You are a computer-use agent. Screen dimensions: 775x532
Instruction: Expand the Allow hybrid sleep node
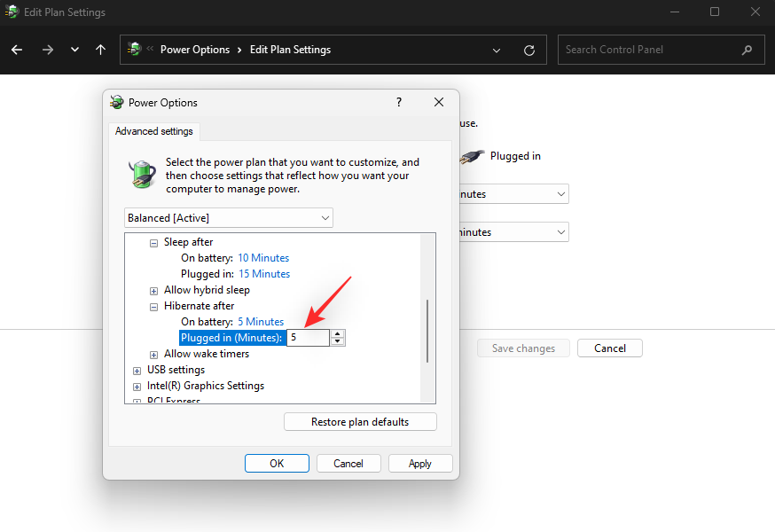pos(153,291)
